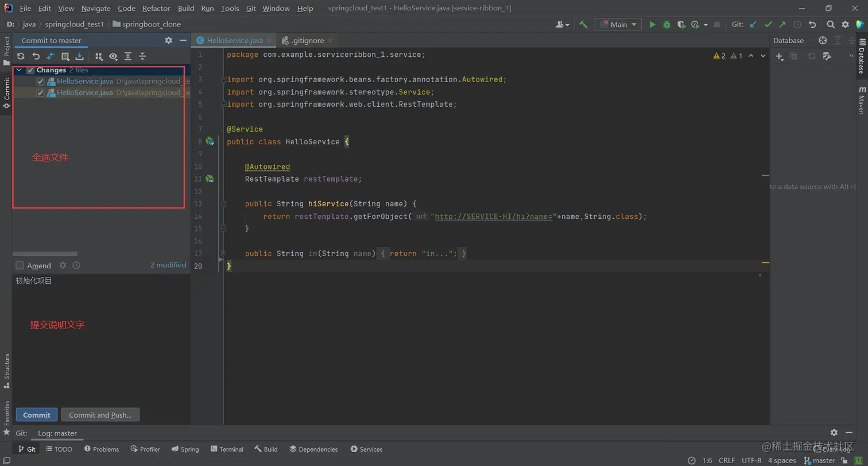
Task: Click the master branch widget in status bar
Action: pos(820,460)
